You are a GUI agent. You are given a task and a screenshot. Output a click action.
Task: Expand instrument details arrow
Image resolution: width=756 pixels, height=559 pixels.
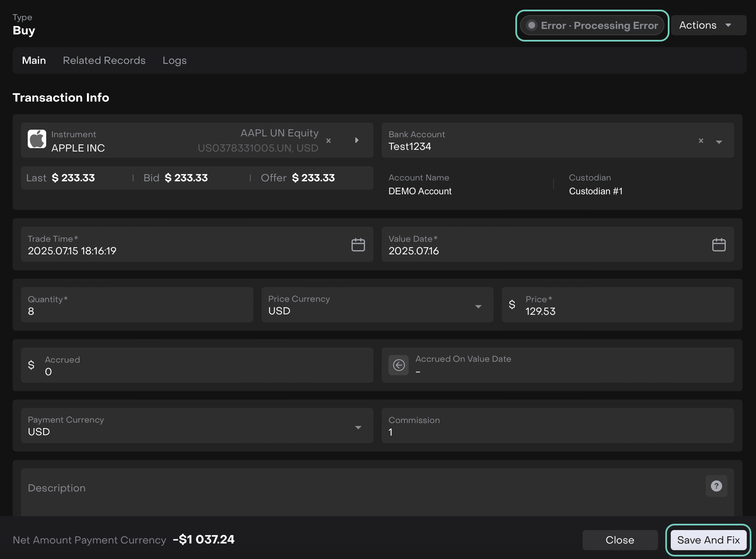(x=357, y=140)
